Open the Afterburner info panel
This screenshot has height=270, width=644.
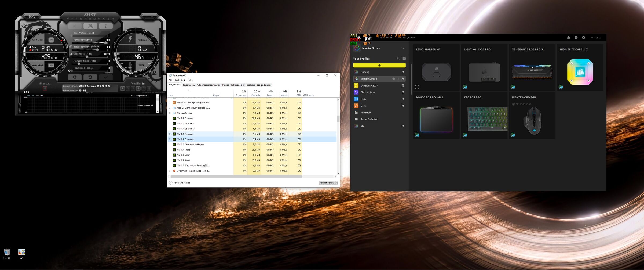[106, 26]
